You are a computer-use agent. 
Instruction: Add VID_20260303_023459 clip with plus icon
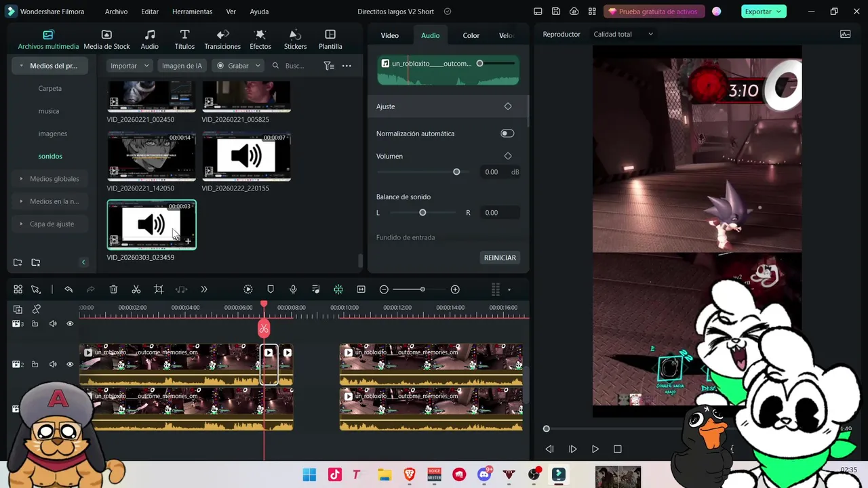188,241
